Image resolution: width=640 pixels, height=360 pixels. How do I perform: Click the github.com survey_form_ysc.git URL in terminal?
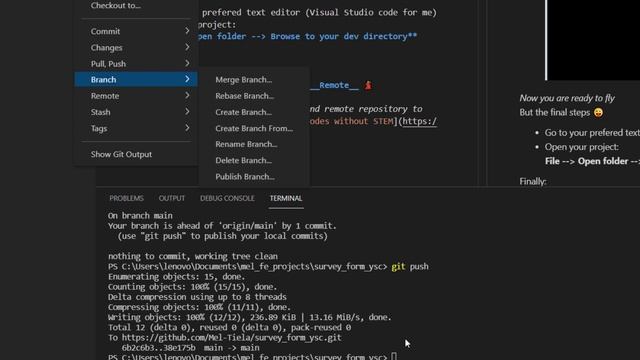231,338
